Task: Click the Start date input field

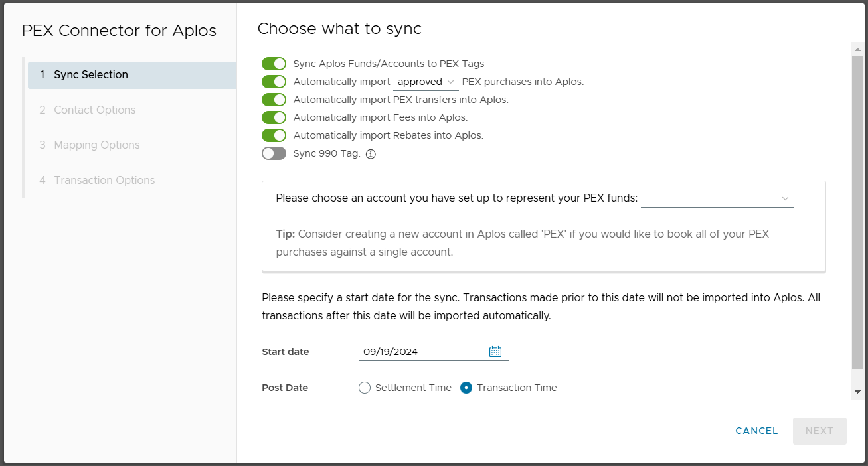Action: click(x=422, y=352)
